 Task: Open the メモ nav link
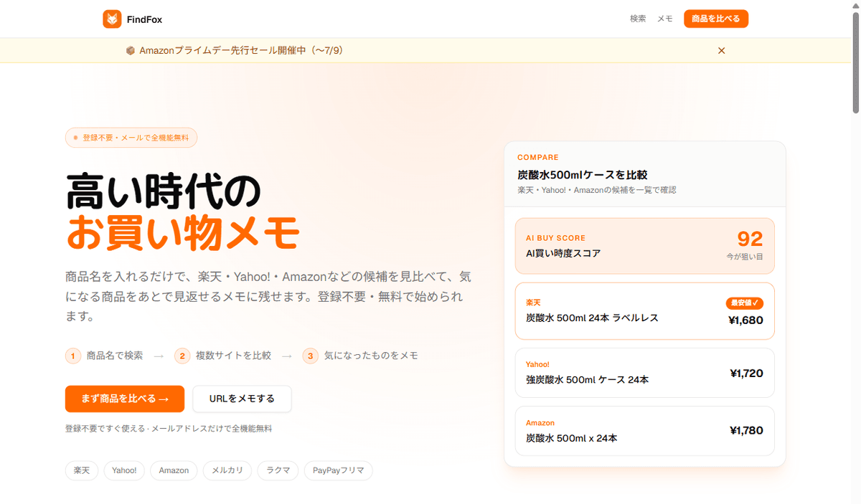point(665,19)
